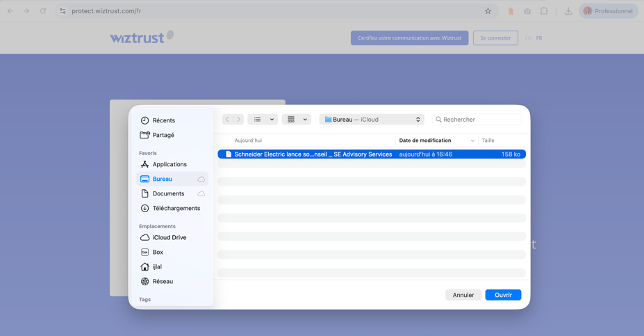Reload the page with the refresh icon
This screenshot has width=644, height=336.
coord(42,11)
